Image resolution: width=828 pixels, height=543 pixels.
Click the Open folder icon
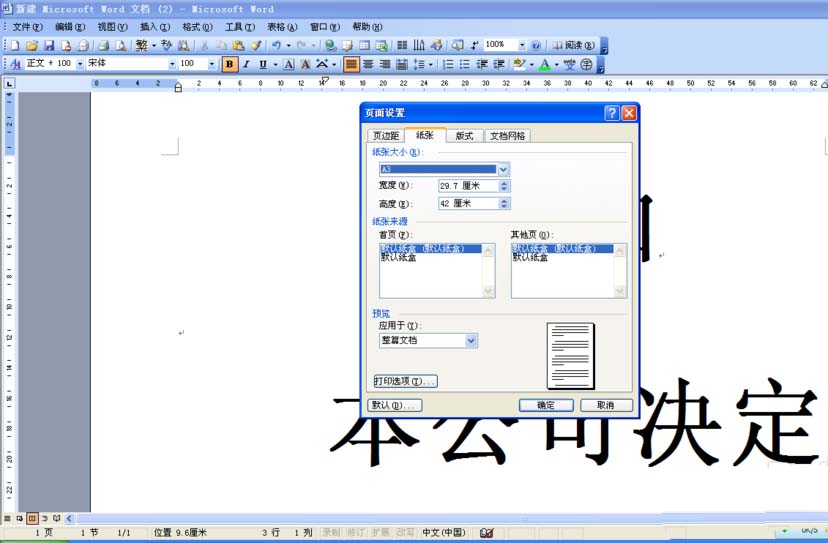coord(32,45)
